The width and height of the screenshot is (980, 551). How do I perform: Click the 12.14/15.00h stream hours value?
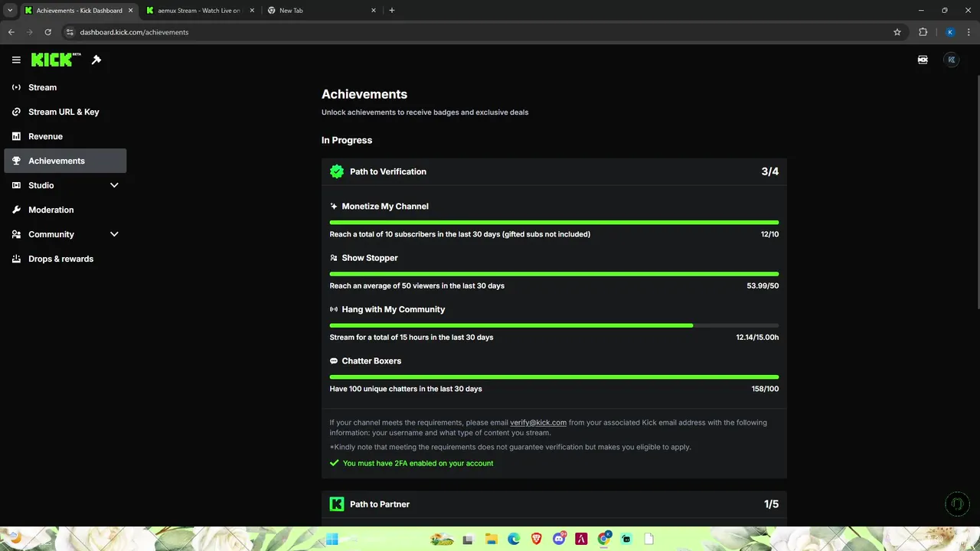757,337
